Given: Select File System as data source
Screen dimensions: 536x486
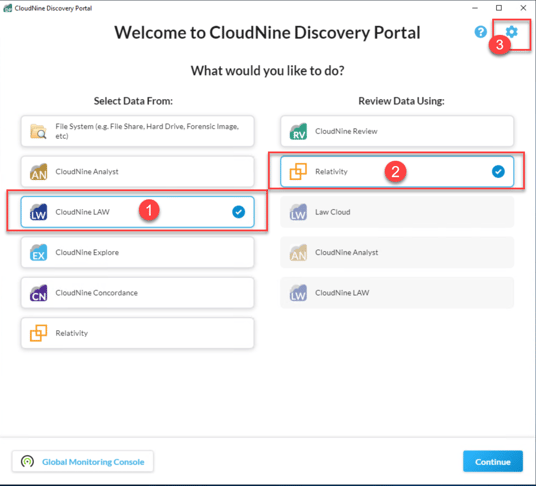Looking at the screenshot, I should (137, 131).
